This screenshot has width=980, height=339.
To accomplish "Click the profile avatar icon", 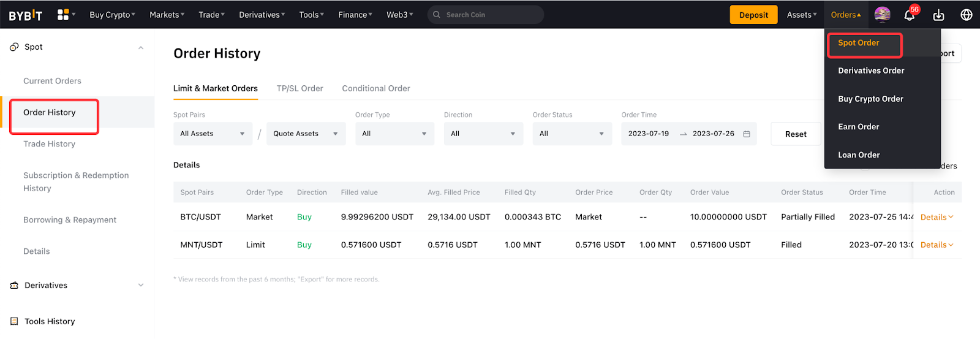I will point(882,15).
